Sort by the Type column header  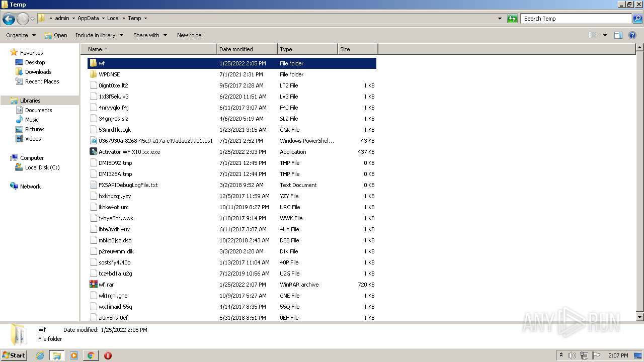click(x=307, y=49)
